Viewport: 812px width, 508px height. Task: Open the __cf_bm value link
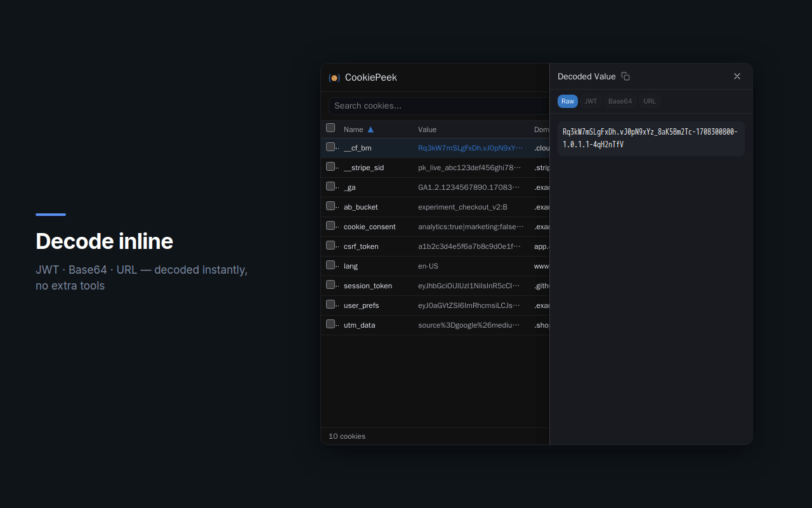(x=471, y=147)
